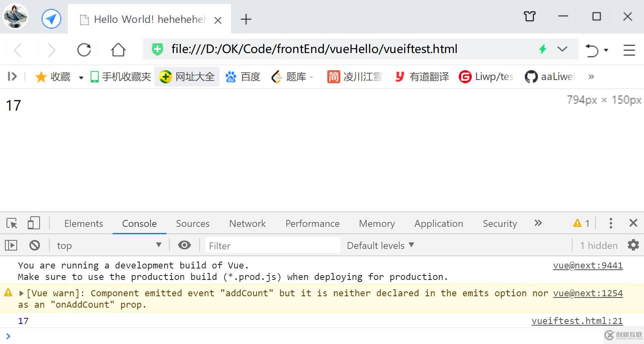Image resolution: width=644 pixels, height=344 pixels.
Task: Open the 凌川江雪 bookmark
Action: pos(355,77)
